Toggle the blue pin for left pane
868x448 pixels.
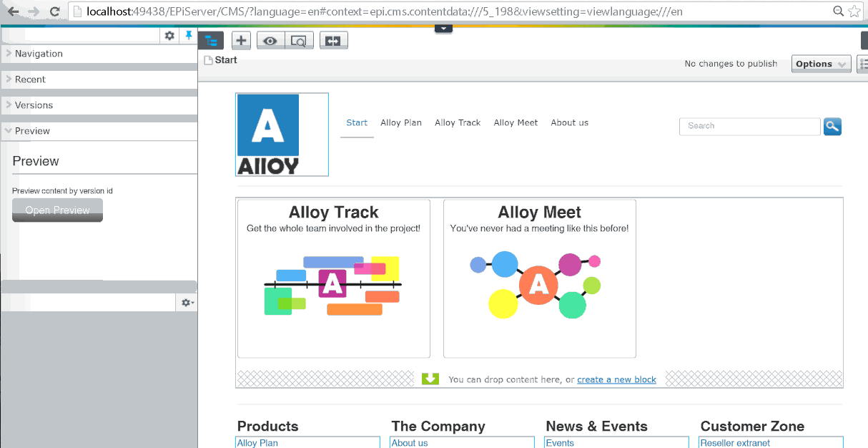(x=189, y=36)
